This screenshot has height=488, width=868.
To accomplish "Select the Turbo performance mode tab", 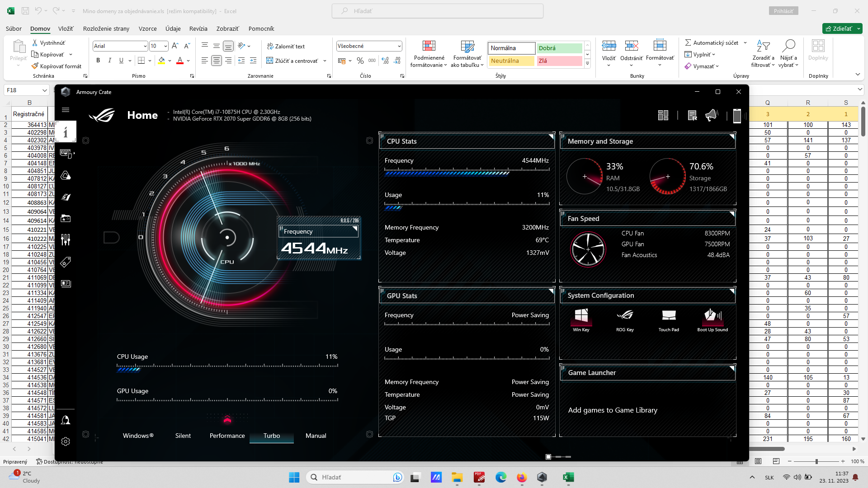I will (x=271, y=436).
